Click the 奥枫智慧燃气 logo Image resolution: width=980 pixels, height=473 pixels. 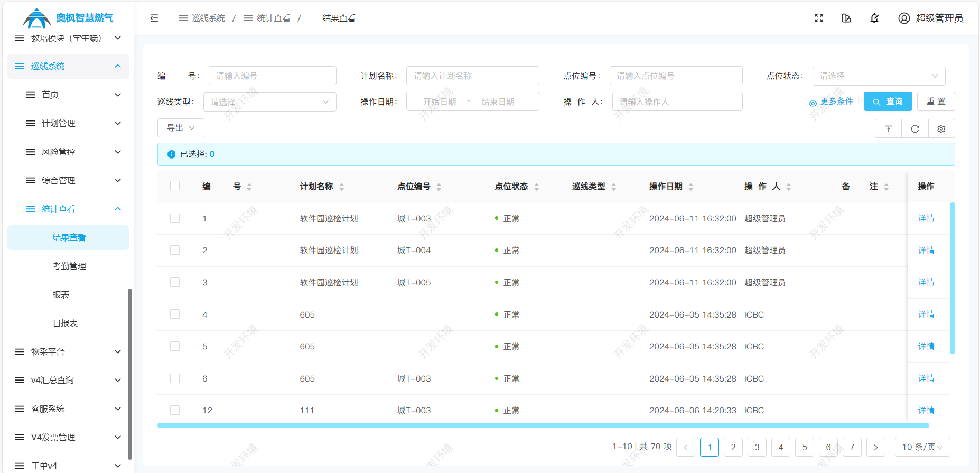(x=68, y=17)
